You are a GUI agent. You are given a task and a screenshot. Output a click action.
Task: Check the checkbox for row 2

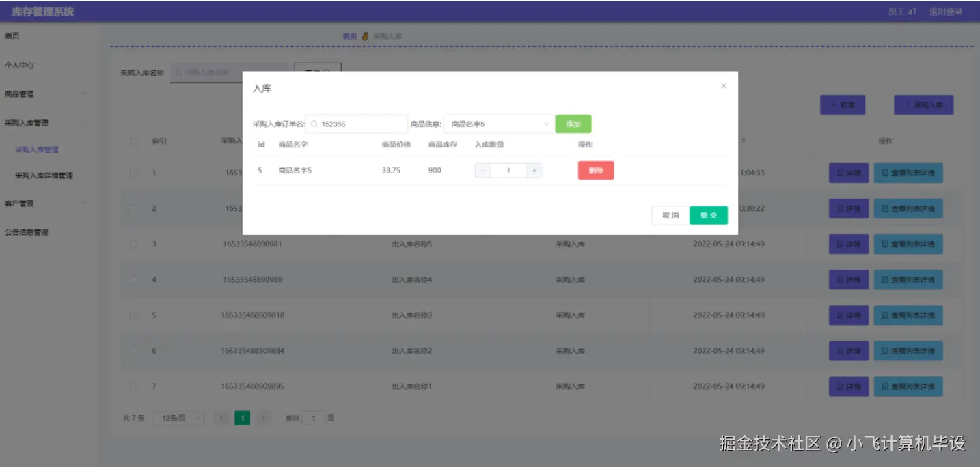pyautogui.click(x=134, y=208)
